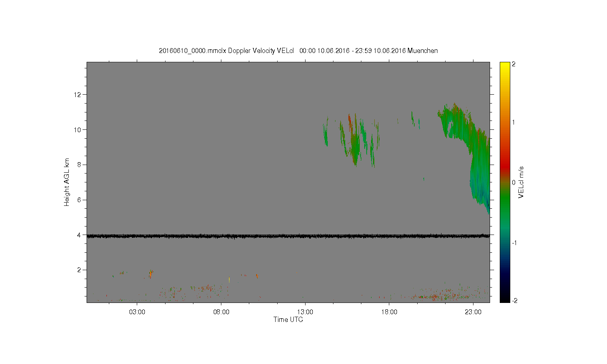The width and height of the screenshot is (607, 364).
Task: Click the height tick label 10
Action: tap(78, 129)
